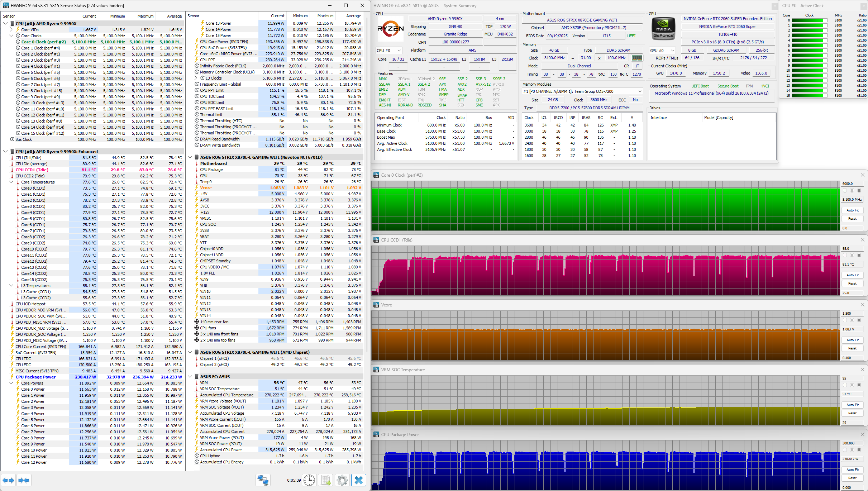Click dark gray swatch on Core 0 Clock graph
Image resolution: width=868 pixels, height=491 pixels.
click(859, 191)
